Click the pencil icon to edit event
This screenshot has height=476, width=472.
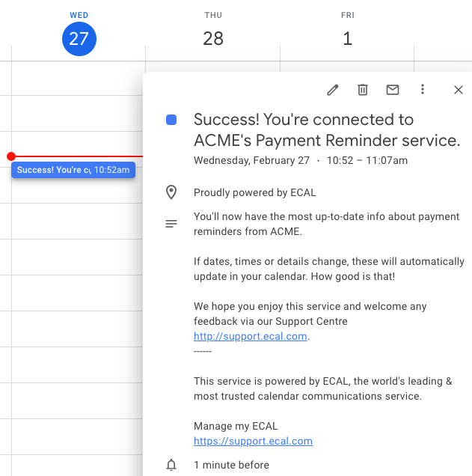(333, 90)
